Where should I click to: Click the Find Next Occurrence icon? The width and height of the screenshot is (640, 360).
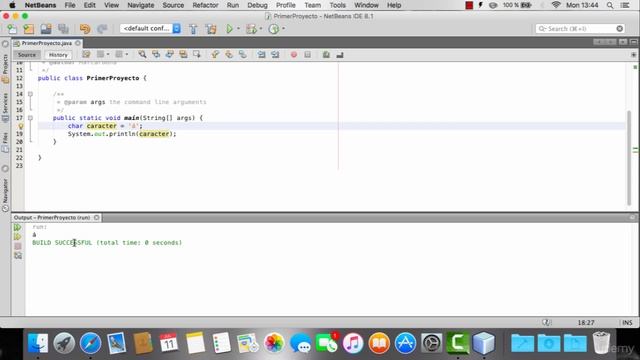pyautogui.click(x=169, y=54)
